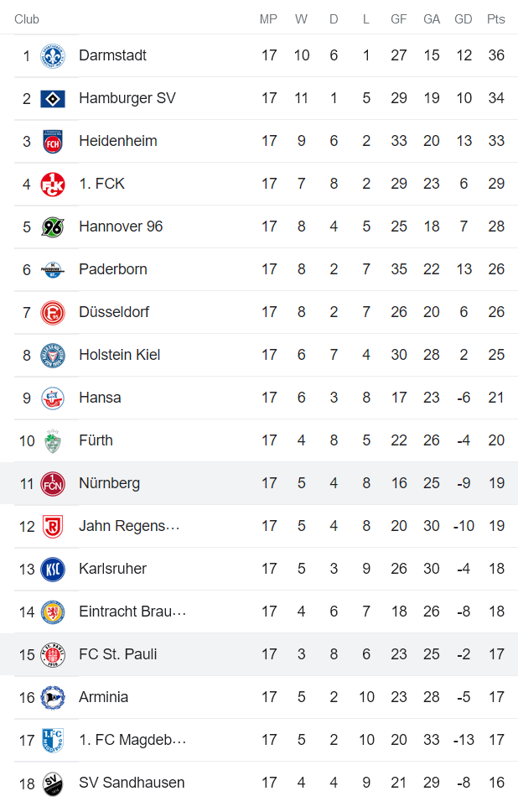Click the Holstein Kiel crest
This screenshot has width=518, height=812.
tap(52, 355)
